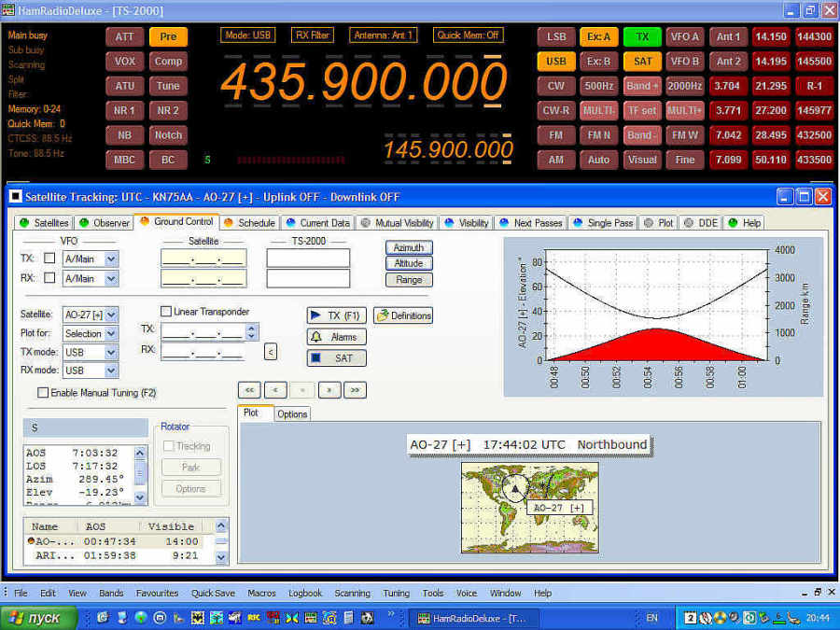Click the Altitude button

coord(409,263)
